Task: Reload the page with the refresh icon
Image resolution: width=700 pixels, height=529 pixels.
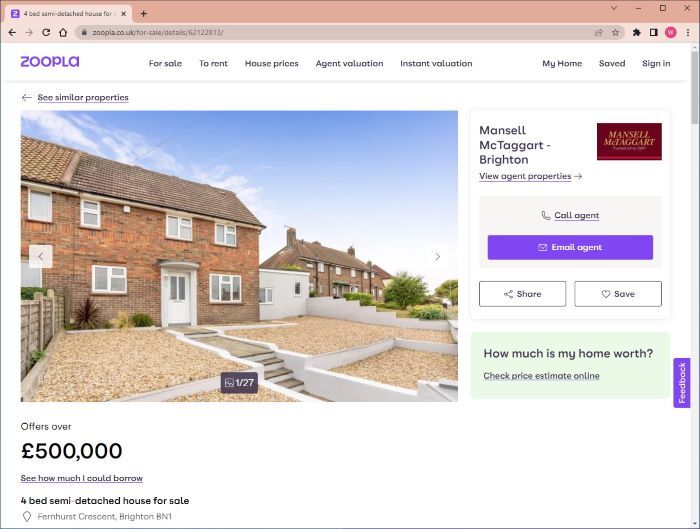Action: pyautogui.click(x=46, y=32)
